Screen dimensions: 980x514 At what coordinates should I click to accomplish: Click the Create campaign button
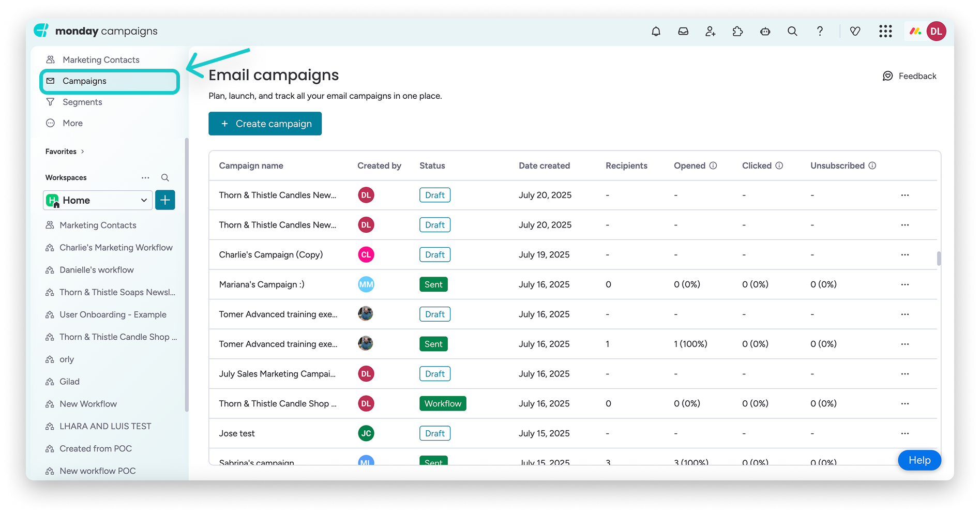click(265, 124)
